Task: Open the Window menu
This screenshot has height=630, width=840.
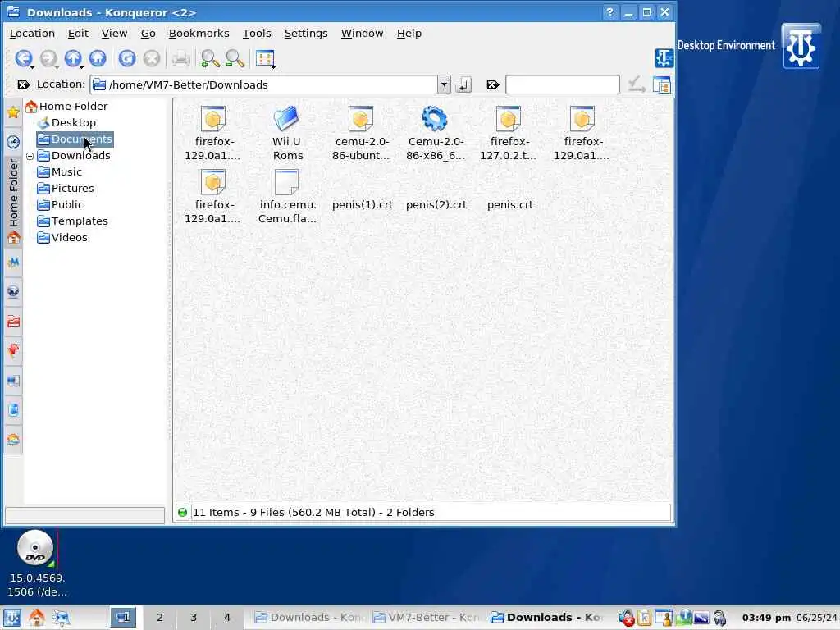Action: (362, 33)
